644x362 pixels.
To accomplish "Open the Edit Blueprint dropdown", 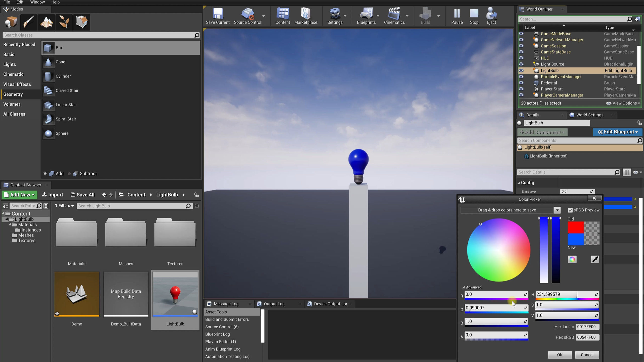I will click(x=618, y=132).
